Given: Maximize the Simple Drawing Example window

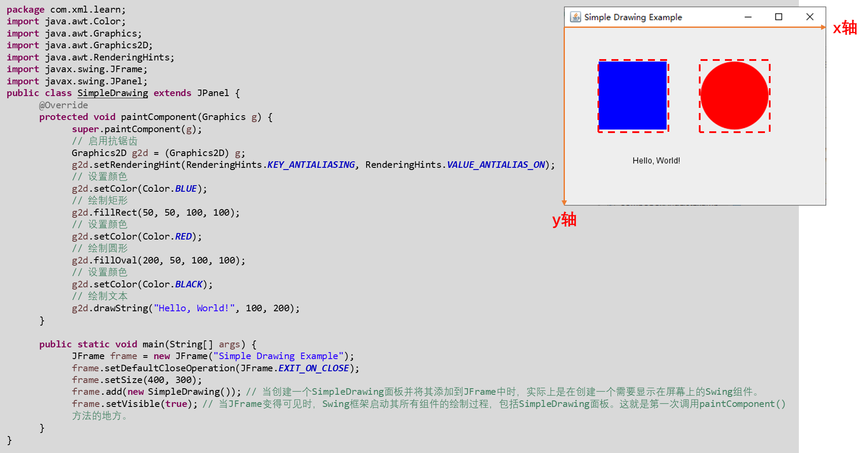Looking at the screenshot, I should point(778,17).
